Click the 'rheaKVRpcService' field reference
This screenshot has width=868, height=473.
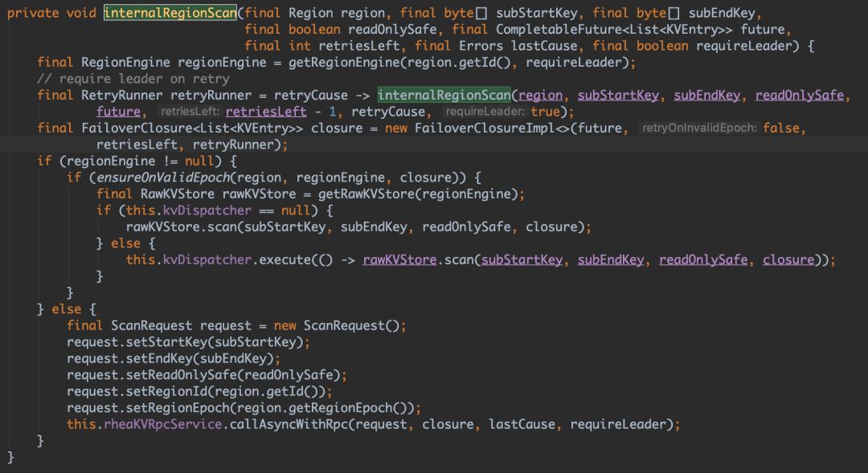162,425
